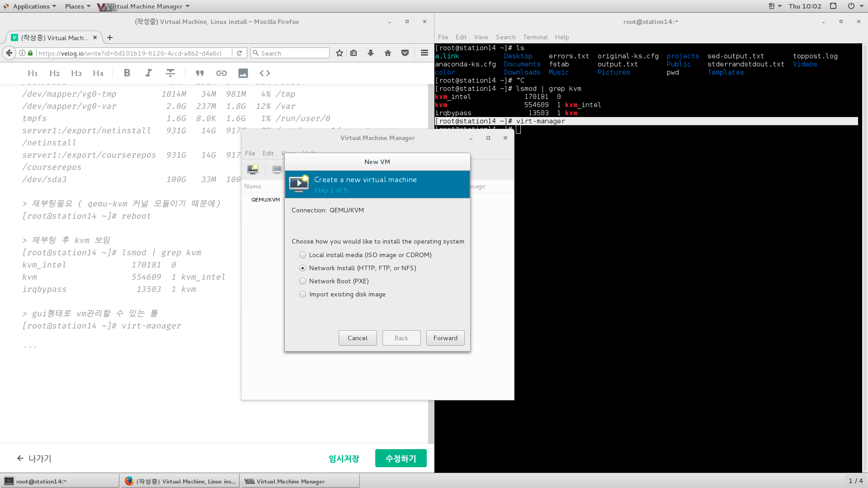Select Local install media radio option

tap(303, 255)
